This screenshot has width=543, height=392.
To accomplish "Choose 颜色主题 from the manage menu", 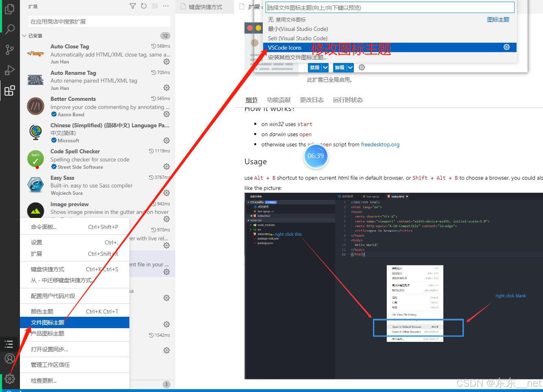I will pos(74,311).
